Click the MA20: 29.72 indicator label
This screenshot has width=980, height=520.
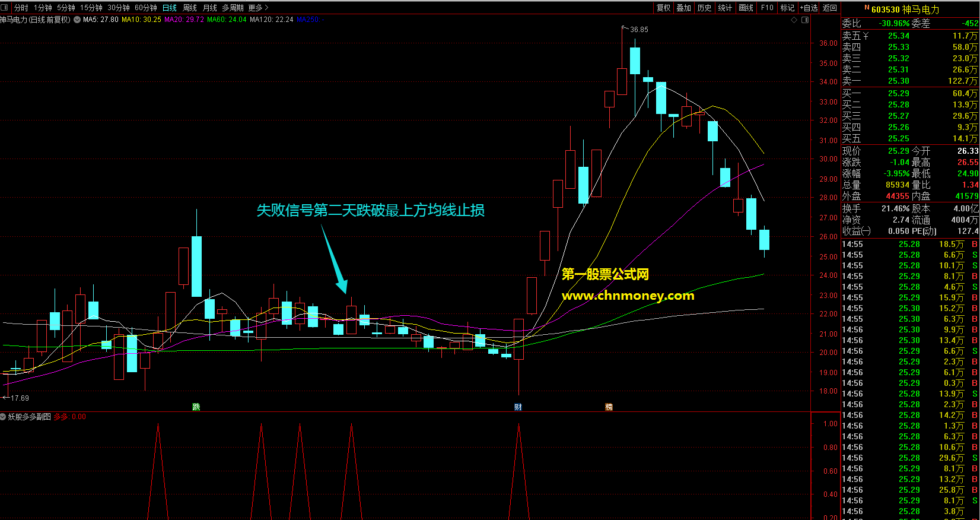(x=184, y=20)
